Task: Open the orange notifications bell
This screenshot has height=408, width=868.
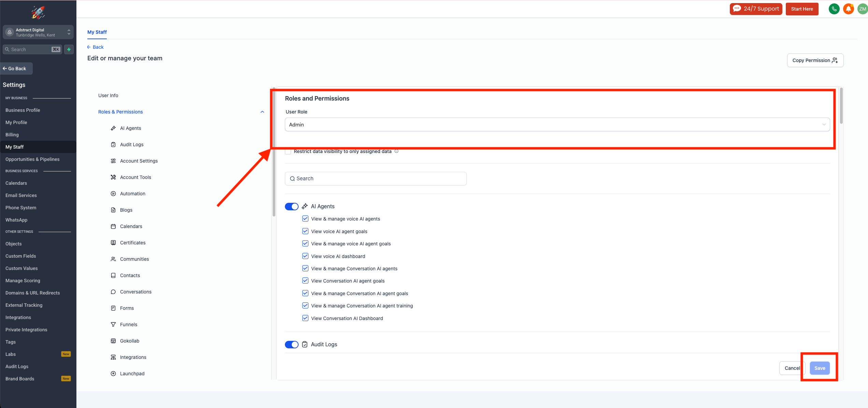Action: (848, 9)
